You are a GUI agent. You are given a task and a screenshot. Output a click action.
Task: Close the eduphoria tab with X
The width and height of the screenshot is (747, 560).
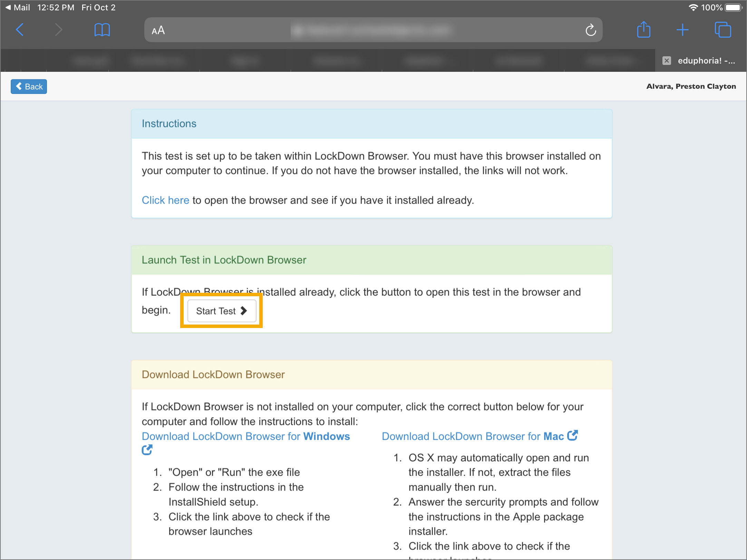667,61
